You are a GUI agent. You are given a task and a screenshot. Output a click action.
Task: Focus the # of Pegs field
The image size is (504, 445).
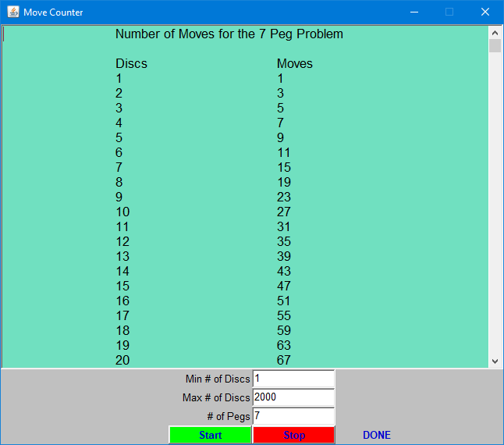click(x=293, y=416)
